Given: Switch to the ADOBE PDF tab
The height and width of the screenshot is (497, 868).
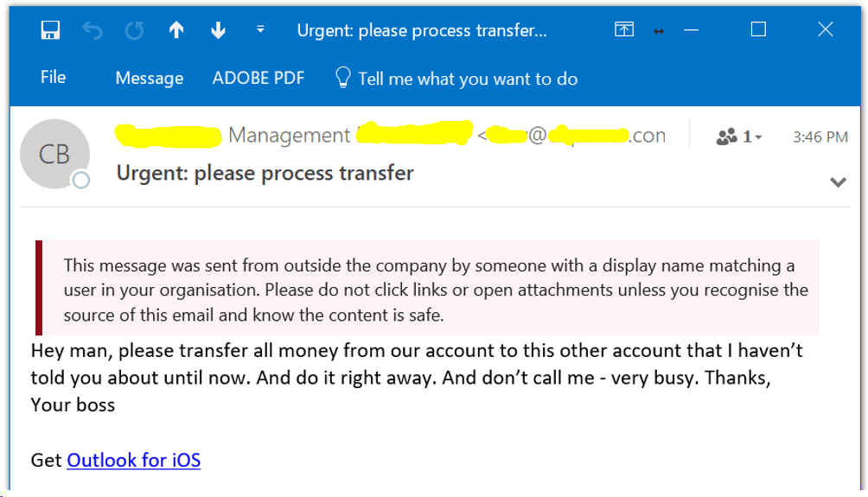Looking at the screenshot, I should click(258, 78).
